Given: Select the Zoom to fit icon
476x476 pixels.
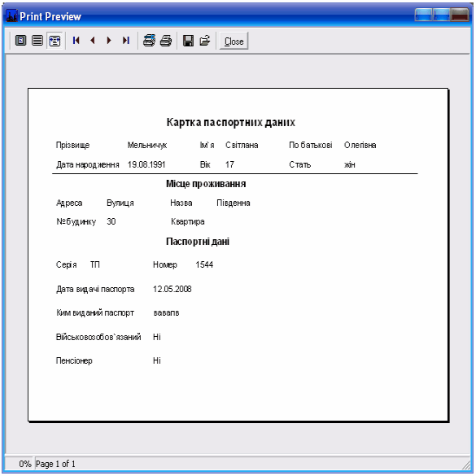Looking at the screenshot, I should [20, 41].
